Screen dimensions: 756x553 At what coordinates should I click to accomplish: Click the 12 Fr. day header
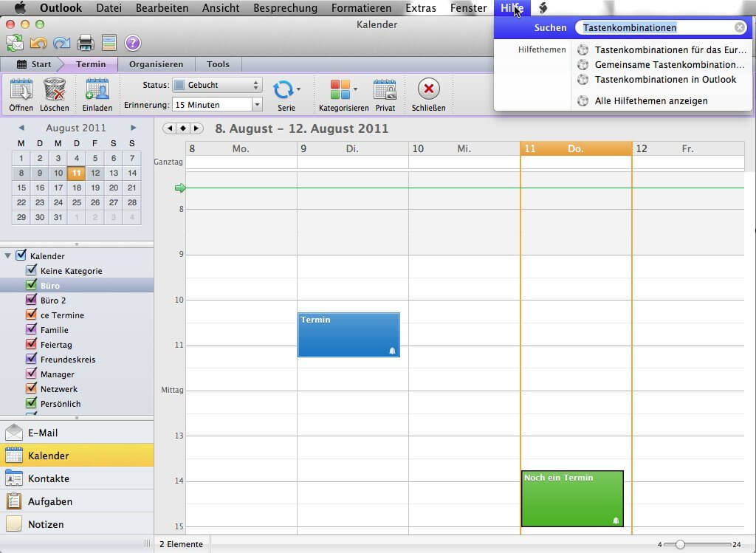coord(689,148)
